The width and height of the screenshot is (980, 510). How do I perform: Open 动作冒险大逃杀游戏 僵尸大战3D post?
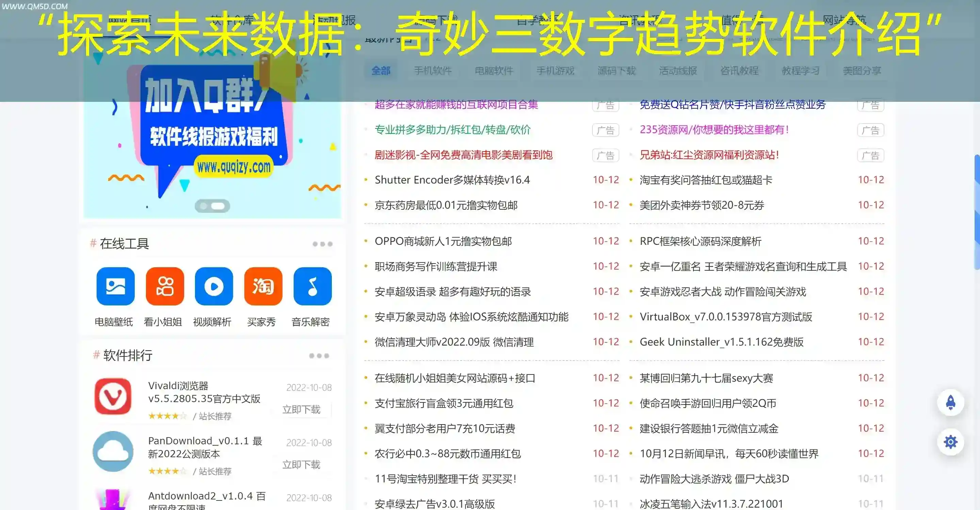tap(715, 479)
